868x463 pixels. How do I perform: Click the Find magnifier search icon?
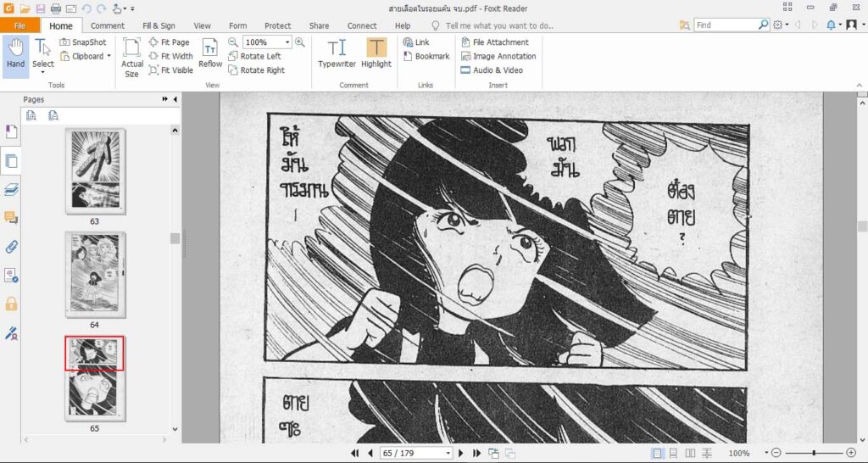tap(764, 25)
